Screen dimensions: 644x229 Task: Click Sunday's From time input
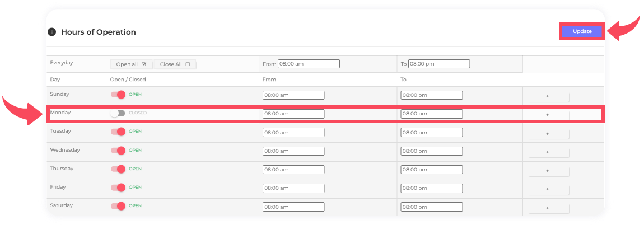[293, 95]
